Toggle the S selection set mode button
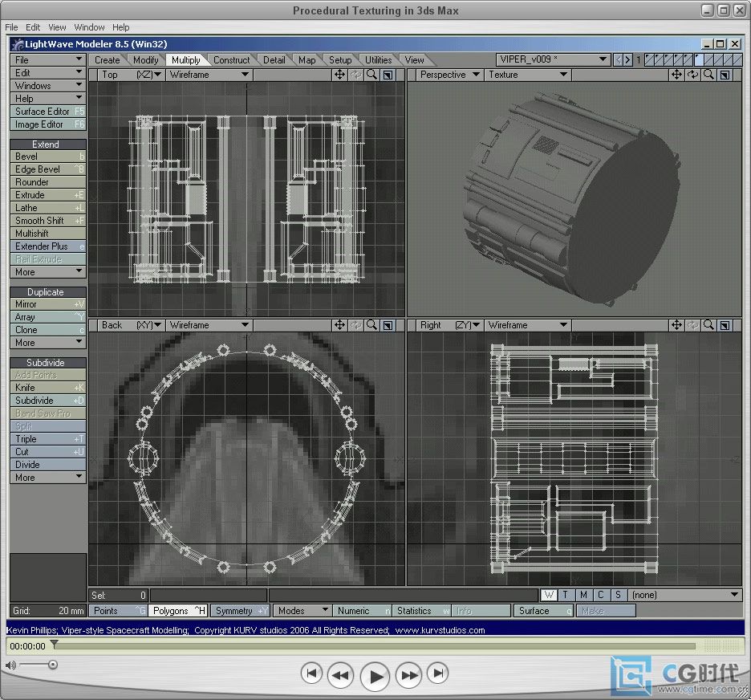 point(618,595)
